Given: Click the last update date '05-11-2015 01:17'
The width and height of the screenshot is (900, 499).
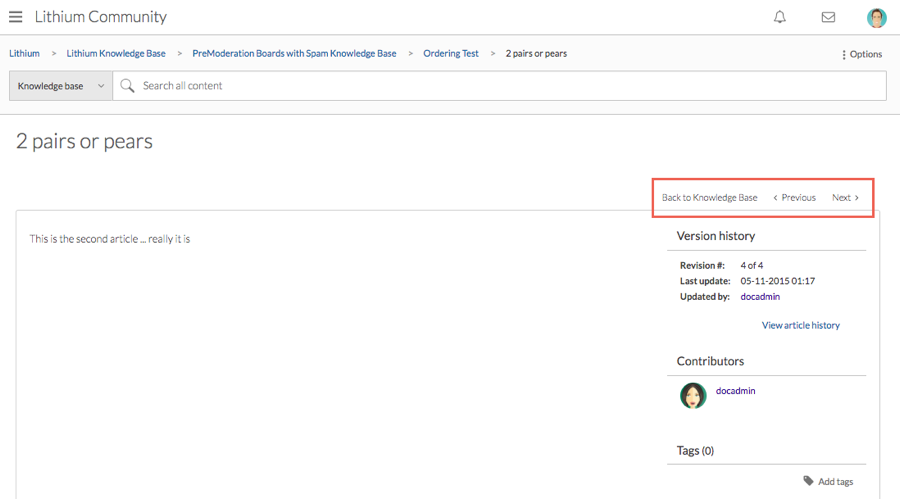Looking at the screenshot, I should pos(777,281).
